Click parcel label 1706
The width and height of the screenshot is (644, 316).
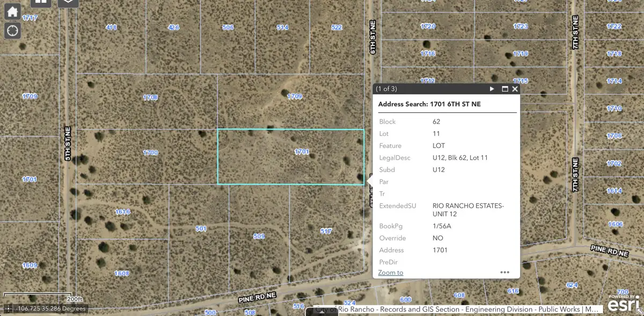click(x=614, y=136)
